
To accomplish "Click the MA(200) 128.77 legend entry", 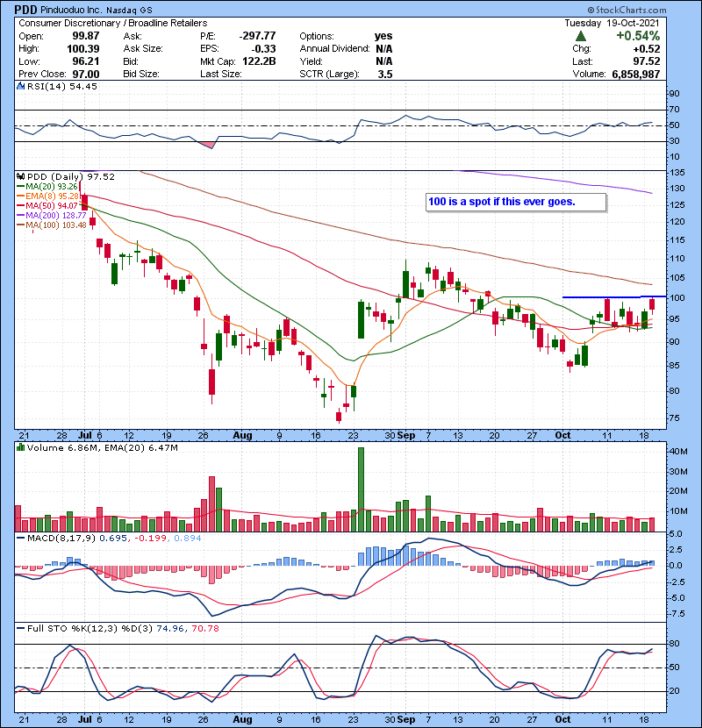I will click(x=52, y=216).
